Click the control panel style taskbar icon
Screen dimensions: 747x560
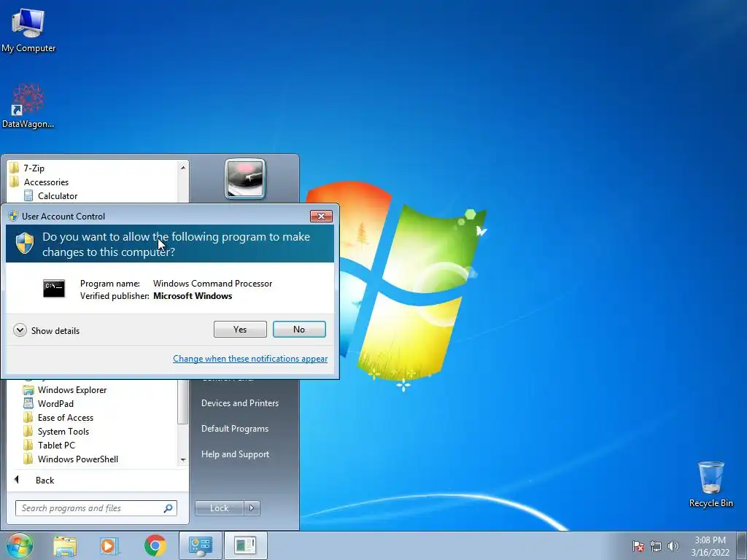[200, 545]
